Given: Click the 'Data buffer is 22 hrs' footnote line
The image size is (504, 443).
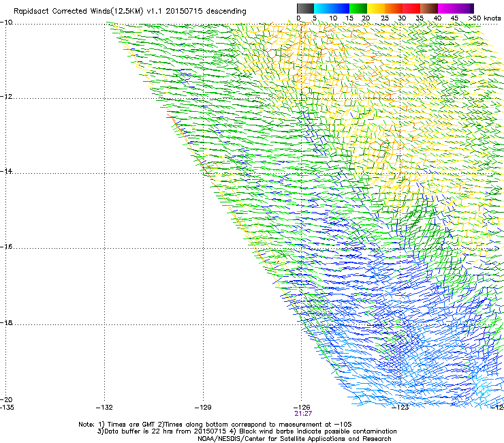Looking at the screenshot, I should 247,431.
